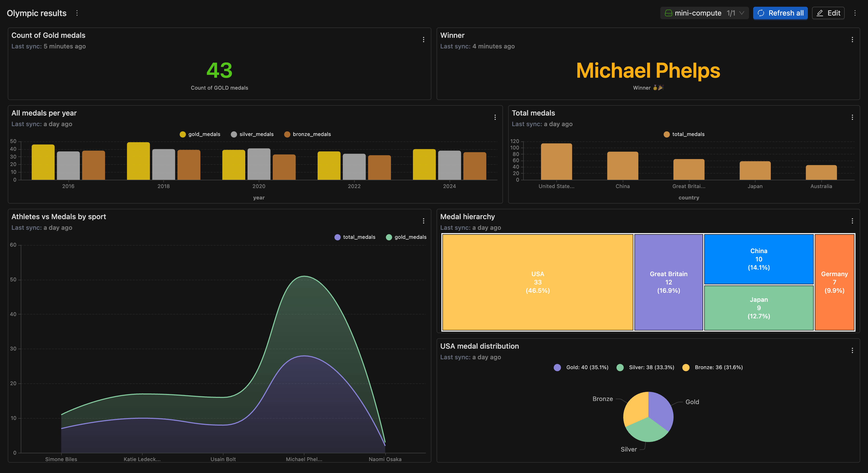Click the Edit button
This screenshot has height=473, width=868.
(x=828, y=13)
